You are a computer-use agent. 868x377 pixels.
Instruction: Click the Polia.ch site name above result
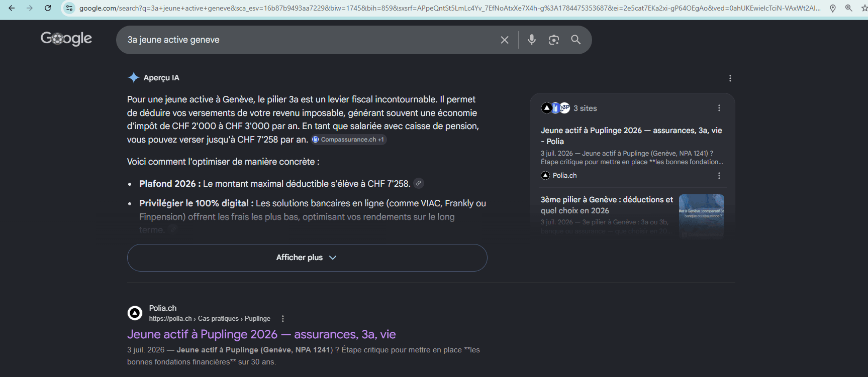[163, 308]
